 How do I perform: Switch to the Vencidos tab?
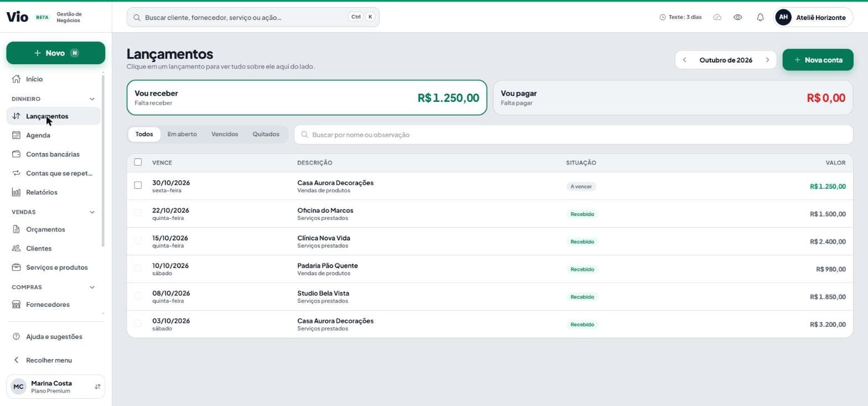tap(225, 134)
